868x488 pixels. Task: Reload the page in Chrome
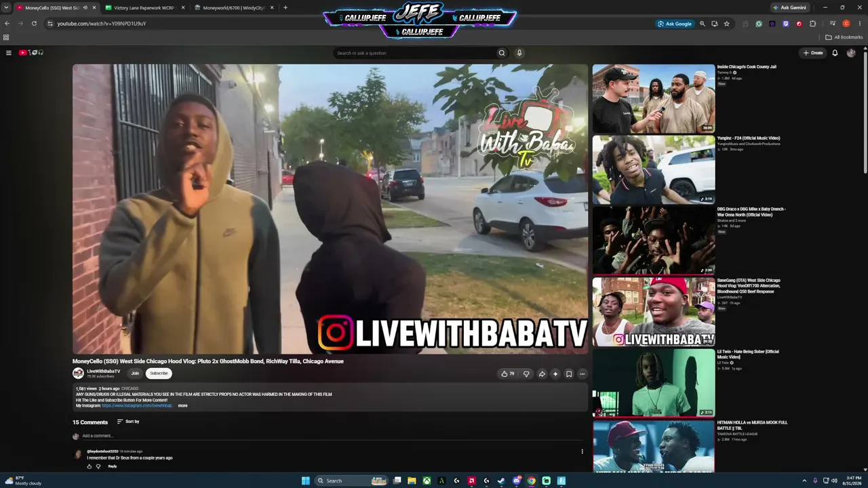(x=34, y=24)
